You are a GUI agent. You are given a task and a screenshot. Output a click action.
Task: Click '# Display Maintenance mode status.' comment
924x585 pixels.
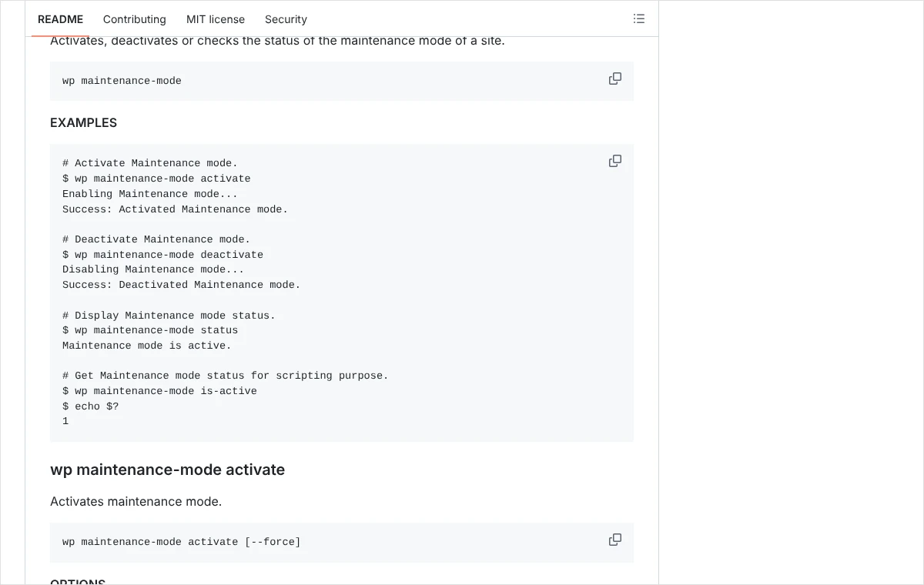point(169,316)
